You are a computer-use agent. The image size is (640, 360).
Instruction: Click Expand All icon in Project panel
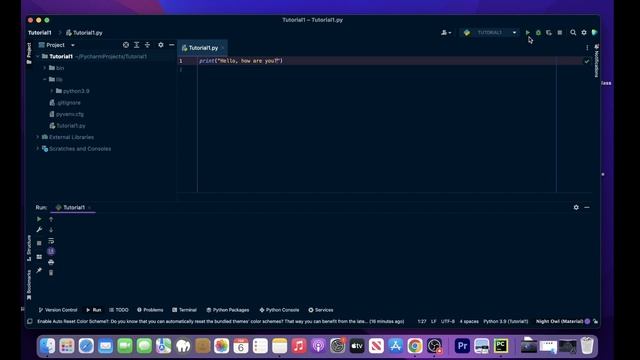(x=137, y=45)
